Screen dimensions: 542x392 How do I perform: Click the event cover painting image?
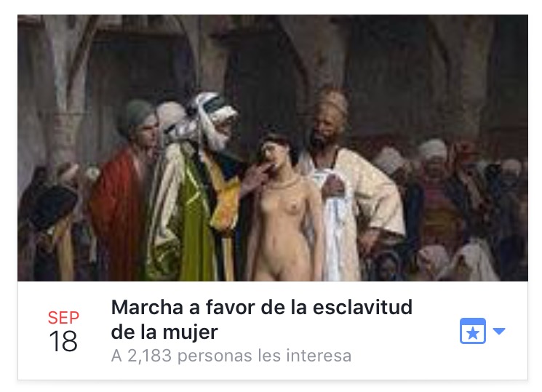coord(273,148)
